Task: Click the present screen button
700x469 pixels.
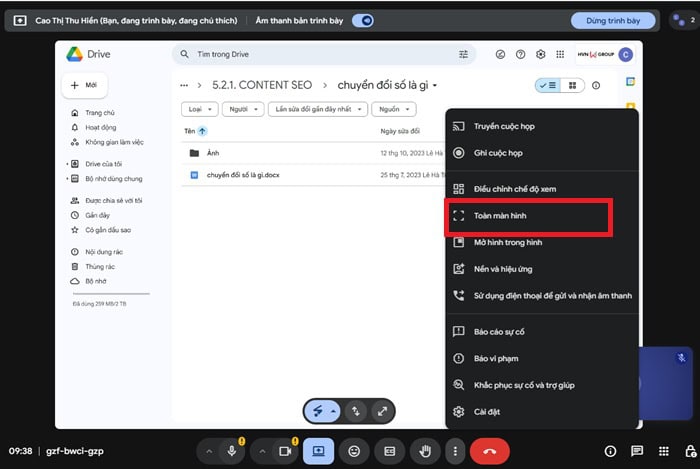Action: [x=319, y=451]
